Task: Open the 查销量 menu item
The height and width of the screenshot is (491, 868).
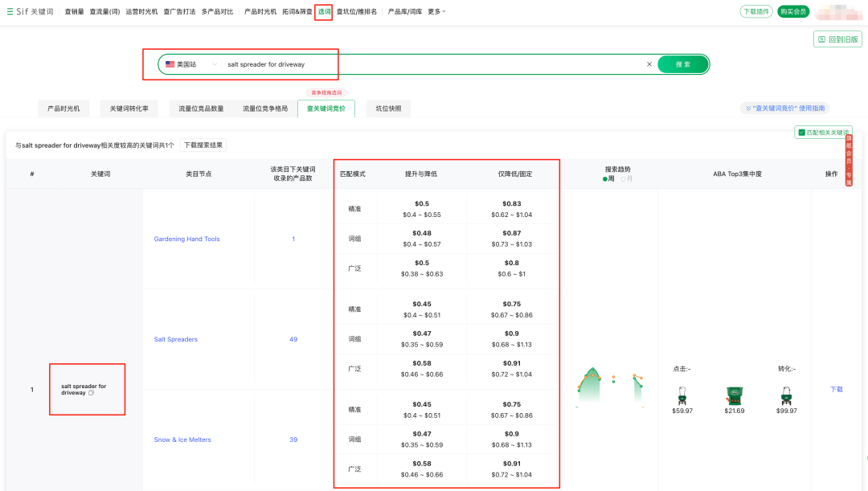Action: 74,11
